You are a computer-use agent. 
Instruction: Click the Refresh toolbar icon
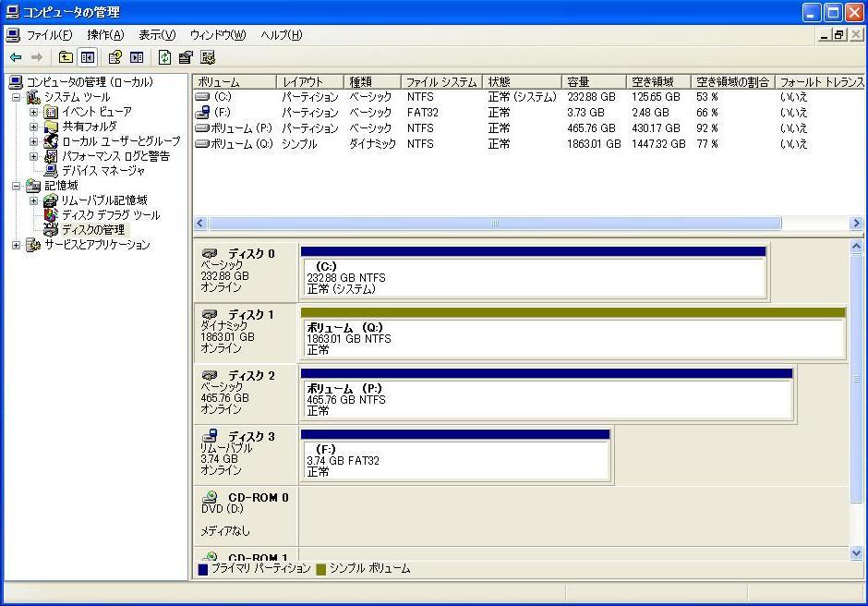pos(164,57)
